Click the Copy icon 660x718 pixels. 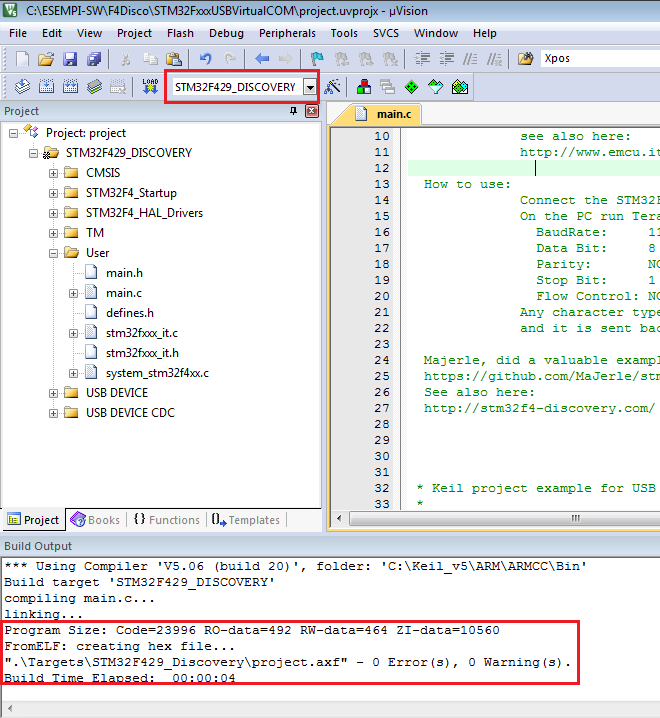click(x=150, y=59)
